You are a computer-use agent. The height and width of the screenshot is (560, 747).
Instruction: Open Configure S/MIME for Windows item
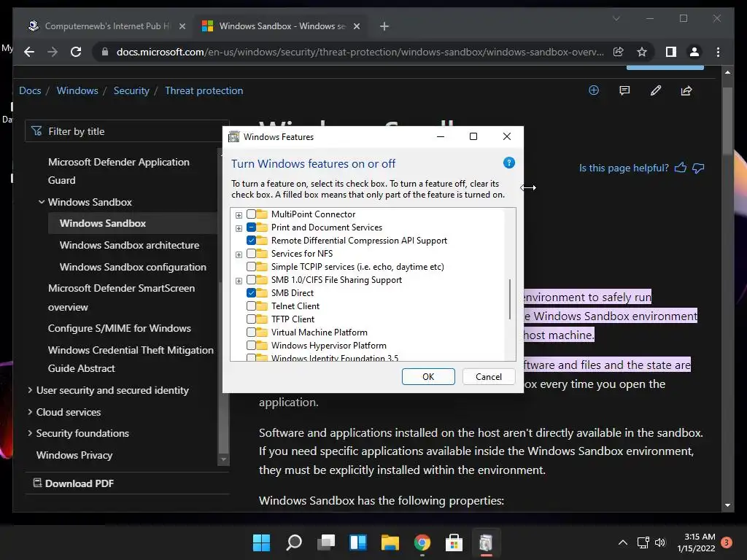120,329
